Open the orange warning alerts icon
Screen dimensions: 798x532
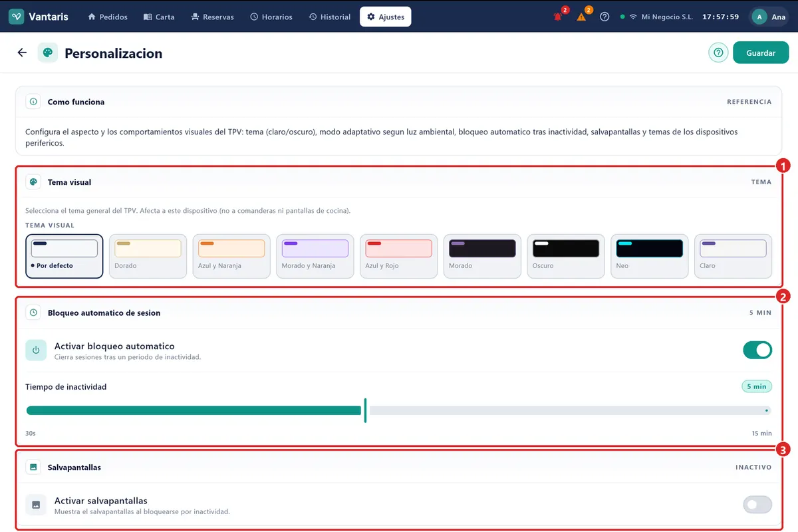pos(581,17)
